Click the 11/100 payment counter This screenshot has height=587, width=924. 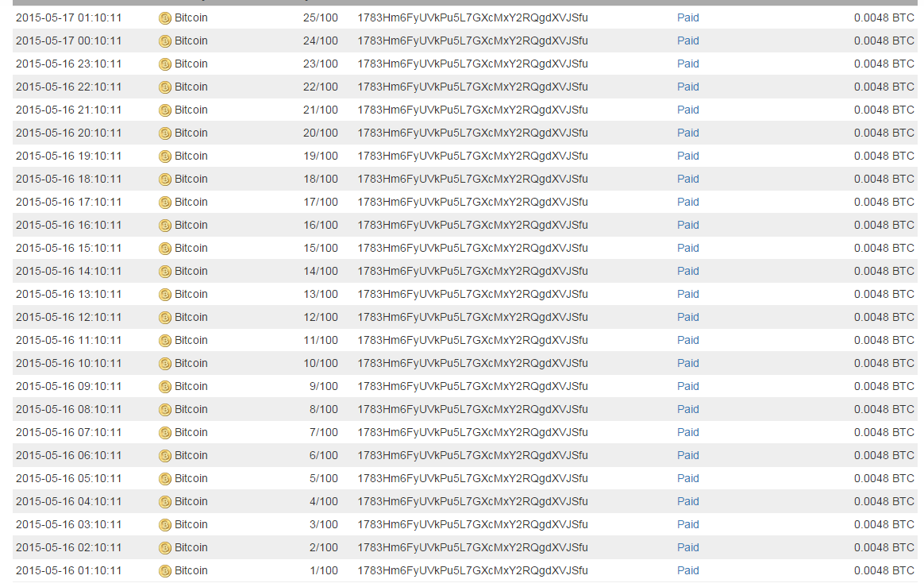click(x=321, y=340)
